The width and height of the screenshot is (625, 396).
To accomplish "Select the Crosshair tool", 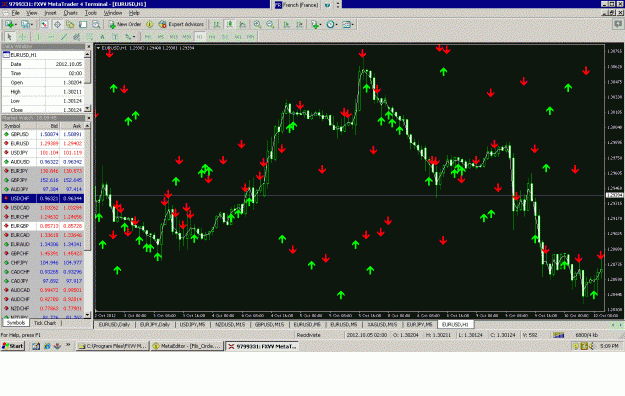I will pos(23,37).
